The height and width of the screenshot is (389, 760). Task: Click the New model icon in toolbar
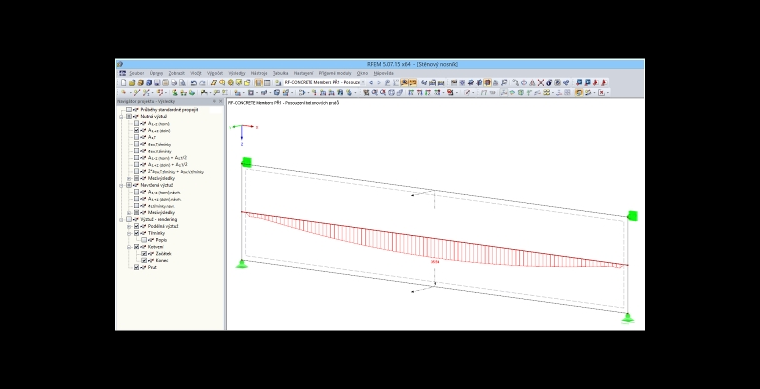(124, 83)
